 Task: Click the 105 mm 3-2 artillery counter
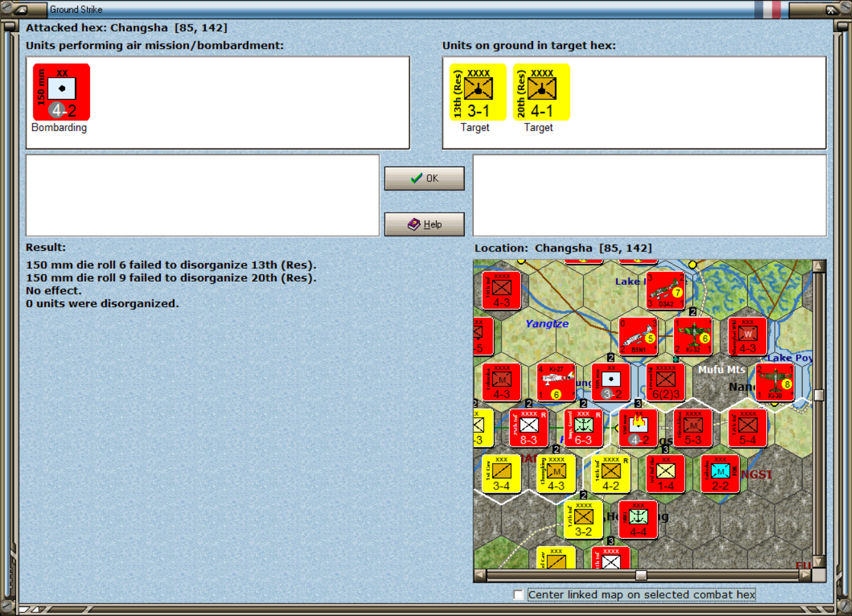(611, 382)
